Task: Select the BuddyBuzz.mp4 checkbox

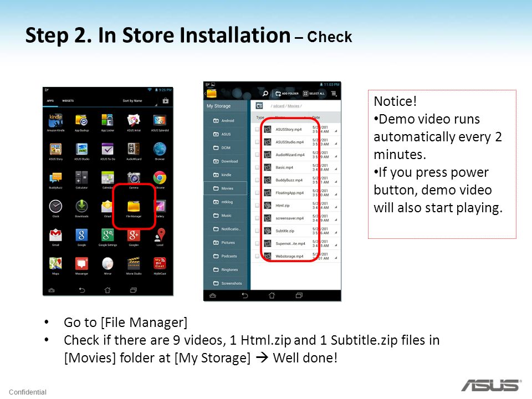Action: tap(257, 180)
